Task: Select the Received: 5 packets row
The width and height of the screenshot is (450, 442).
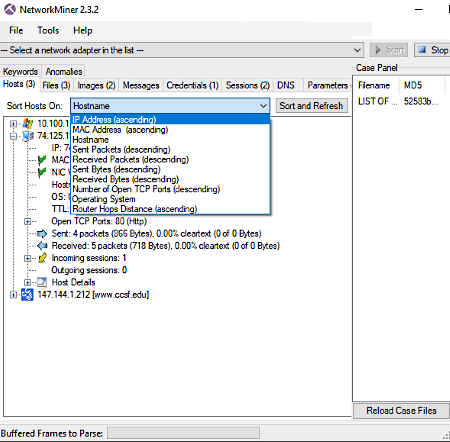Action: (165, 246)
